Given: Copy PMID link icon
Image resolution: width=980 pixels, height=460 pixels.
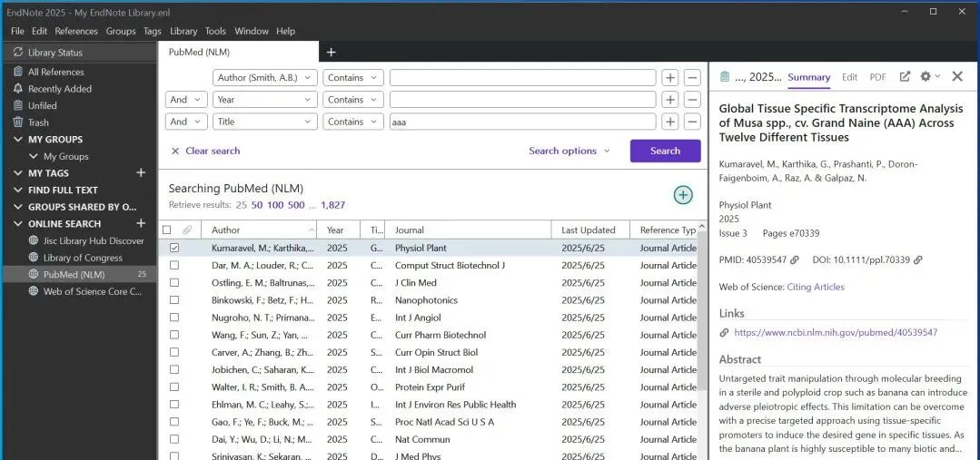Looking at the screenshot, I should [795, 260].
